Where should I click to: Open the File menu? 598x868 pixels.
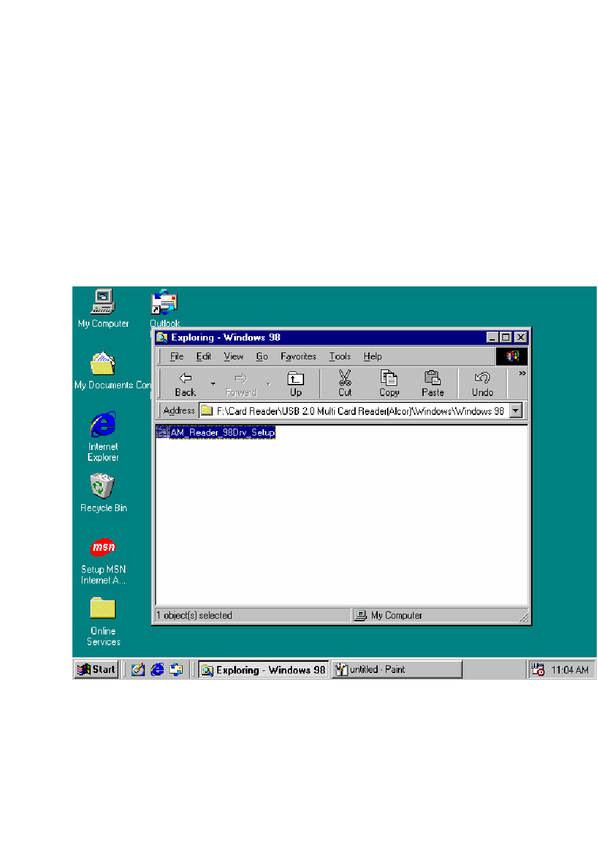177,356
